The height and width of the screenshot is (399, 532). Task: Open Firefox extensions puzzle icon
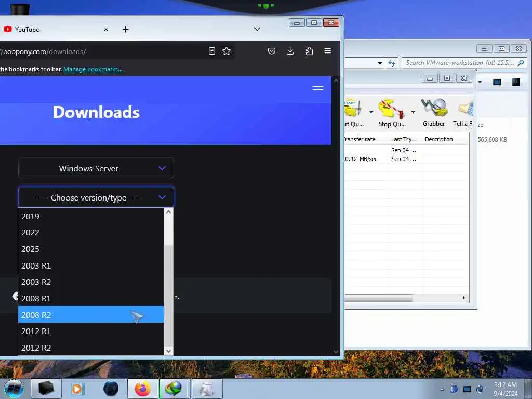(x=309, y=51)
